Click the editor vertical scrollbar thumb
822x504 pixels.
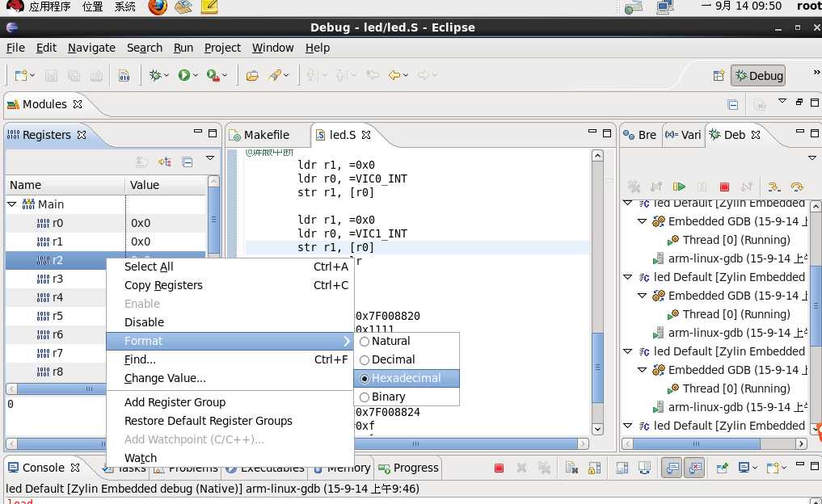point(597,367)
